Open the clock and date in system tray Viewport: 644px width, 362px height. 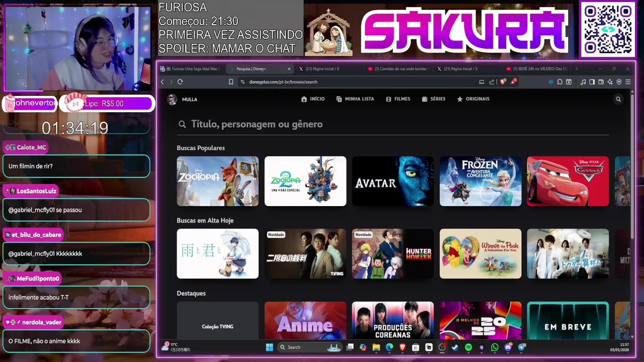click(620, 347)
